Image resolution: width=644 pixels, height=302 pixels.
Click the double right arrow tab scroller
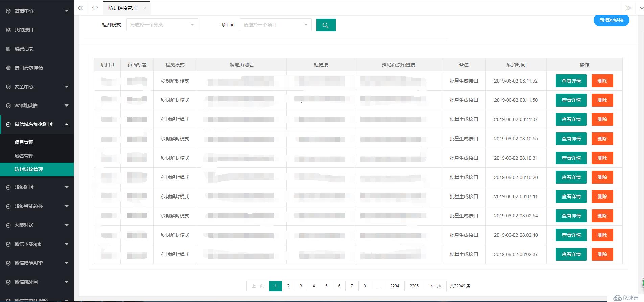pyautogui.click(x=628, y=8)
